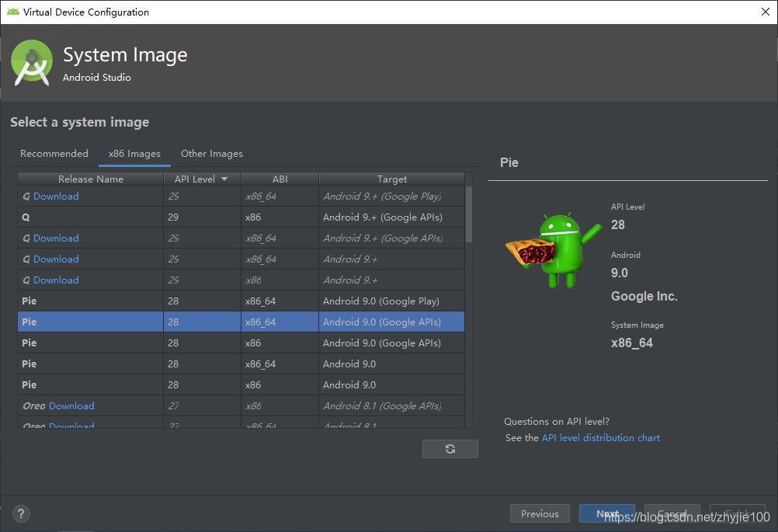The height and width of the screenshot is (532, 778).
Task: Download Q x86_64 Google Play image
Action: point(56,196)
